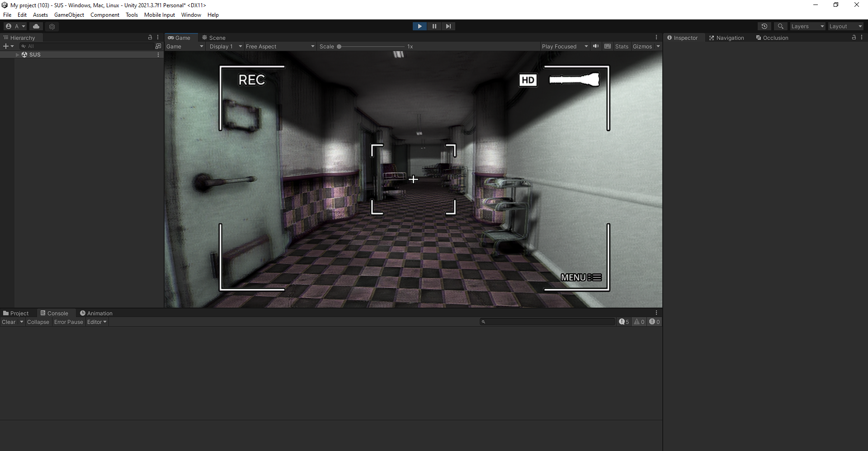
Task: Click the Collapse button in Console
Action: coord(38,322)
